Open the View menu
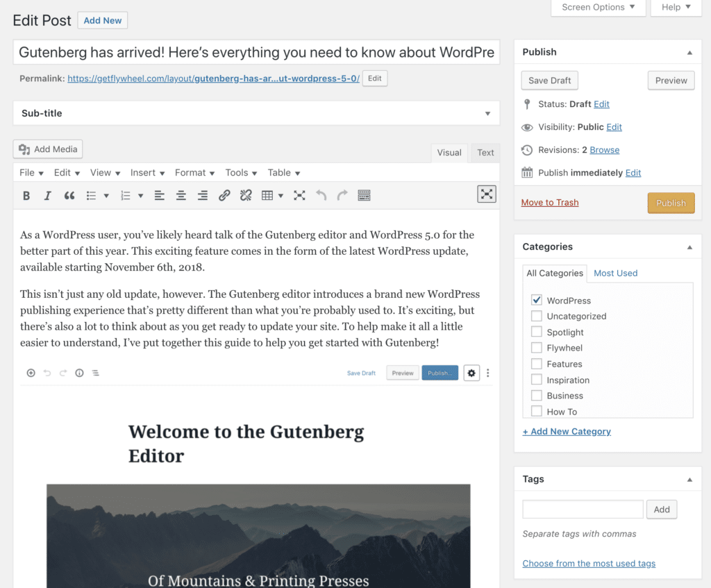711x588 pixels. click(x=105, y=173)
